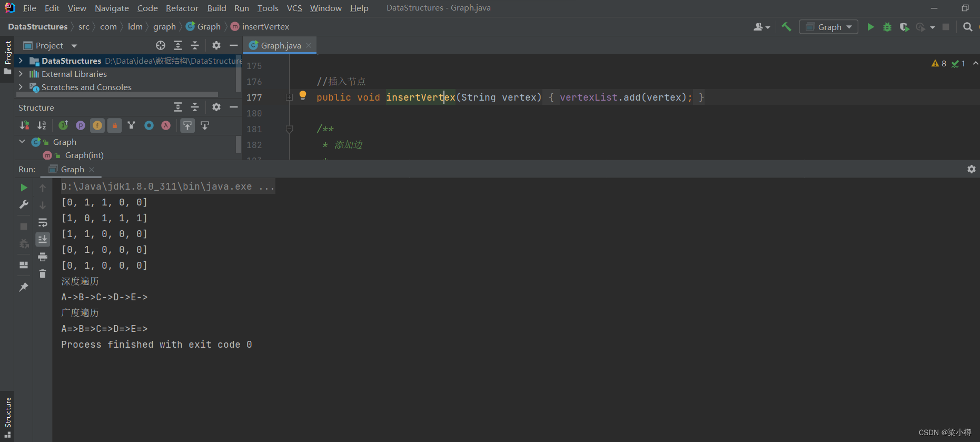Screen dimensions: 980x442
Task: Select opened file with the locate target icon
Action: click(161, 45)
